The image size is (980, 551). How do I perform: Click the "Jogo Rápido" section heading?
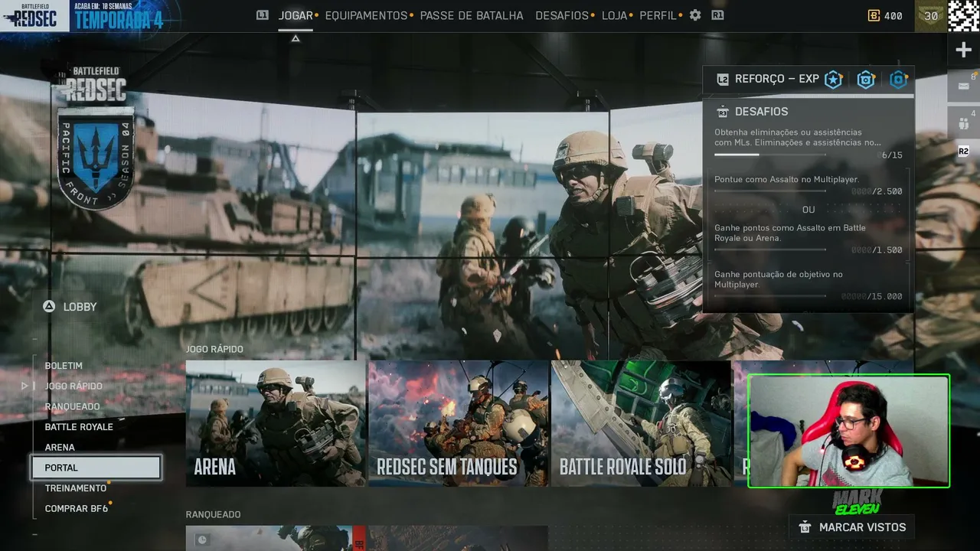(x=214, y=349)
